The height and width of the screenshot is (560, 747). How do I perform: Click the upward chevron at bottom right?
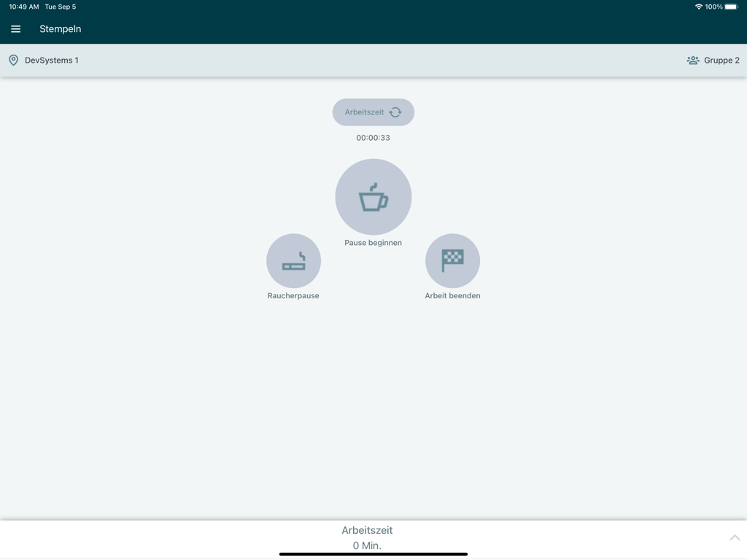coord(734,537)
